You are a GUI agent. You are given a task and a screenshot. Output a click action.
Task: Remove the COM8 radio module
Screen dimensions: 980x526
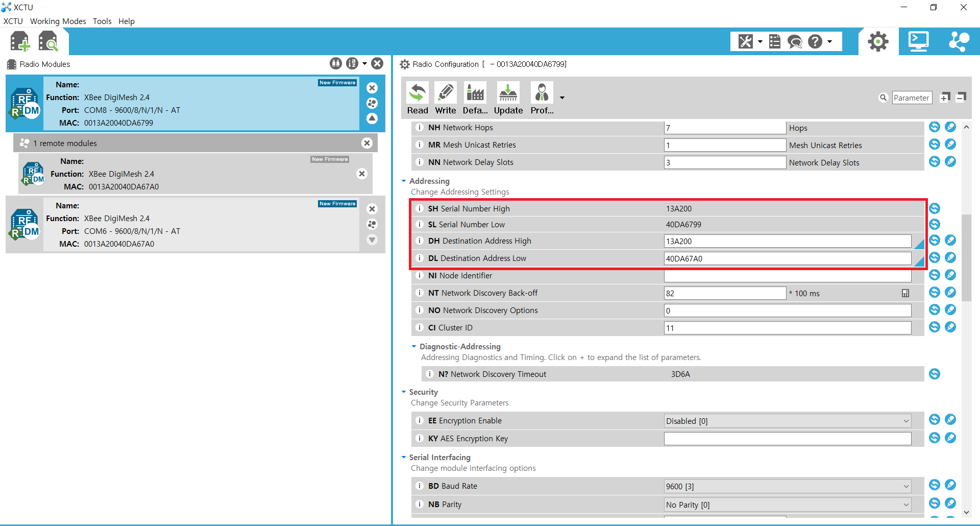pyautogui.click(x=372, y=88)
